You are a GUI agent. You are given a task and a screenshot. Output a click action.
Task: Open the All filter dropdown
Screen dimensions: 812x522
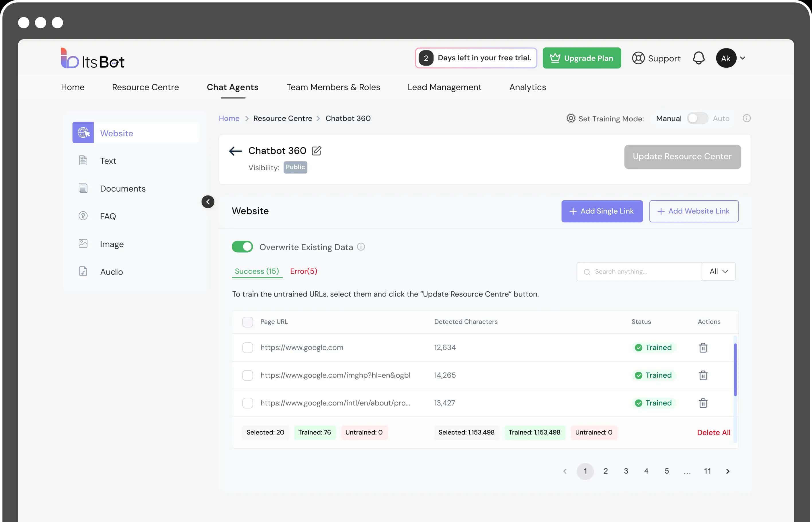coord(719,271)
